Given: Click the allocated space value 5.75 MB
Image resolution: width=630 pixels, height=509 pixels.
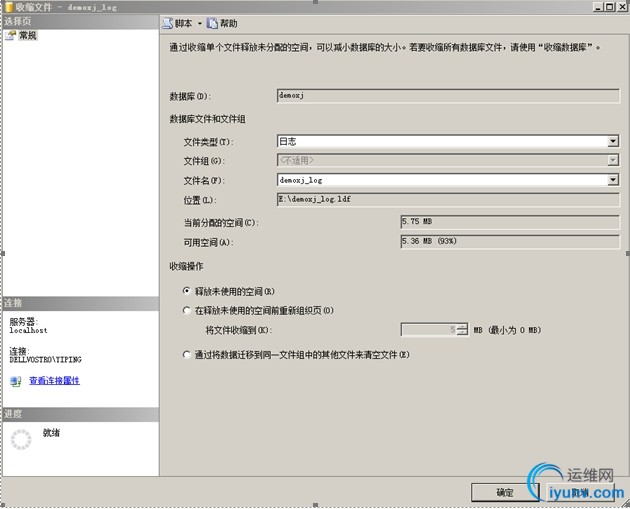Looking at the screenshot, I should coord(510,222).
